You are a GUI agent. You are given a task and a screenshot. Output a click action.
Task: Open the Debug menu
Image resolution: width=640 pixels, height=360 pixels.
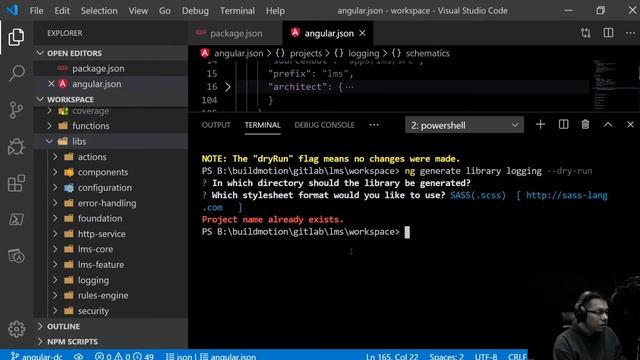(195, 11)
